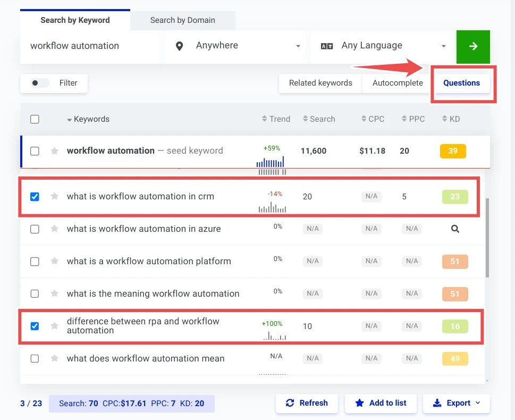Click the Keywords column sort arrow
The image size is (515, 420).
69,120
